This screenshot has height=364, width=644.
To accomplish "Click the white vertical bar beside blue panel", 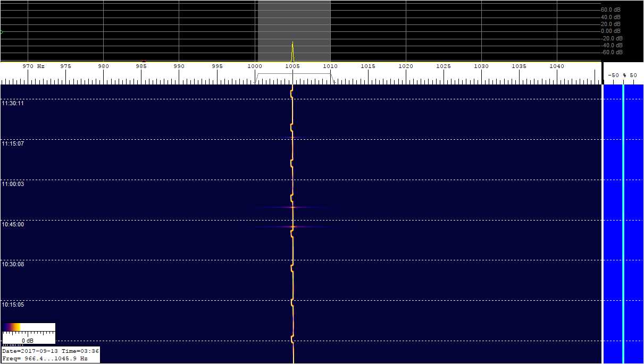I will tap(603, 223).
